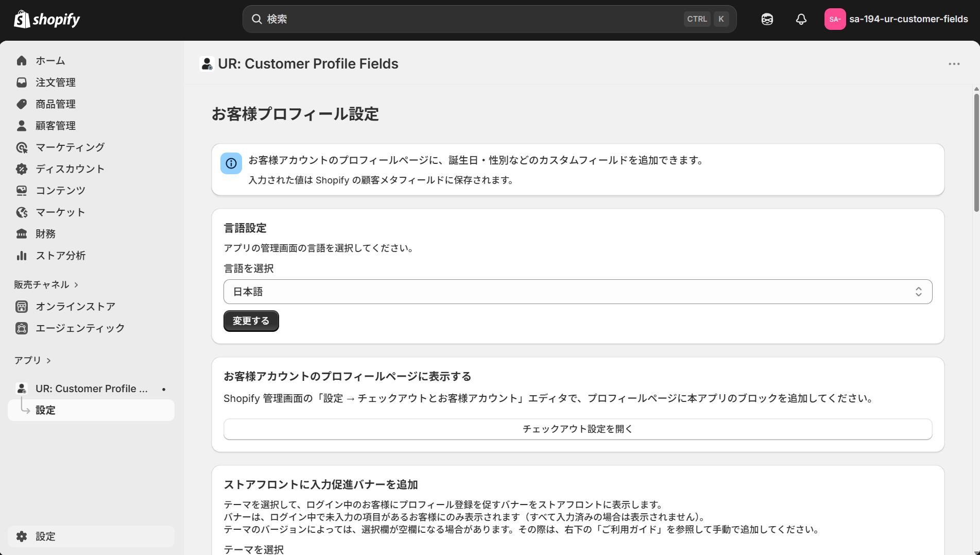Click the 注文管理 inbox icon
The image size is (980, 555).
(x=22, y=82)
